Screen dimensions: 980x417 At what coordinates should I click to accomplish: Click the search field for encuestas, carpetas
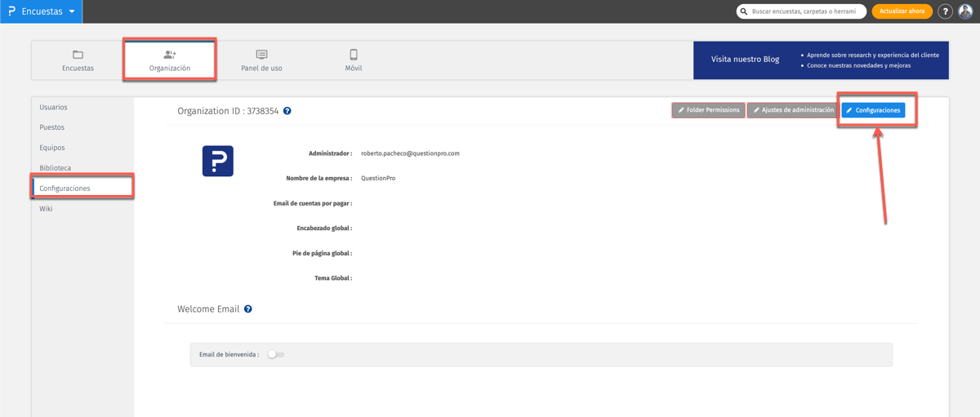pyautogui.click(x=801, y=11)
